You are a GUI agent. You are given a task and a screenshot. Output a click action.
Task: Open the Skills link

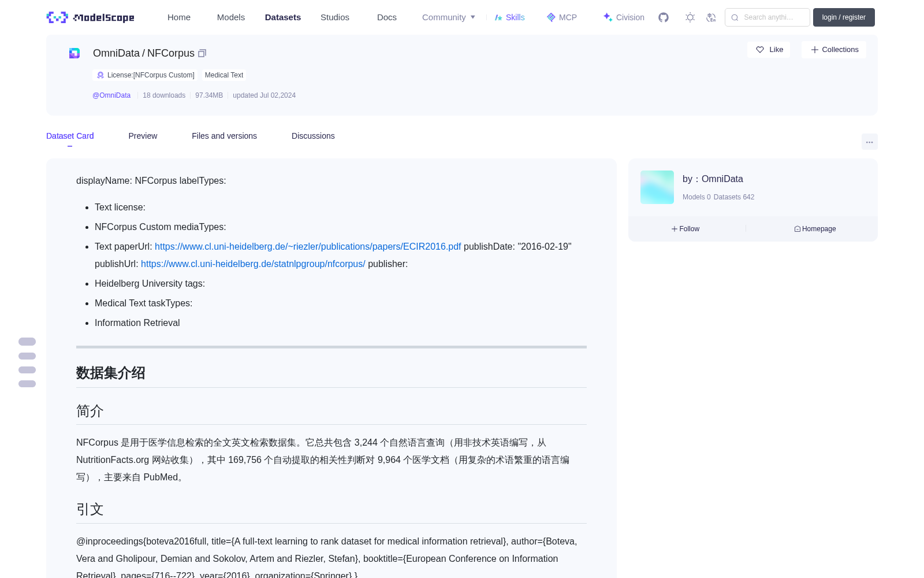click(x=509, y=17)
